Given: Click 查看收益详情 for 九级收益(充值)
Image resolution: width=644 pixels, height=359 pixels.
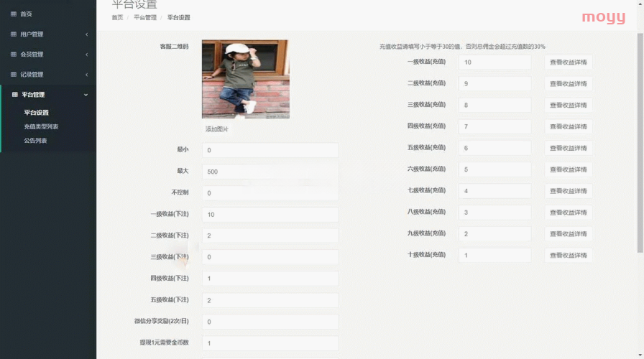Looking at the screenshot, I should tap(569, 234).
